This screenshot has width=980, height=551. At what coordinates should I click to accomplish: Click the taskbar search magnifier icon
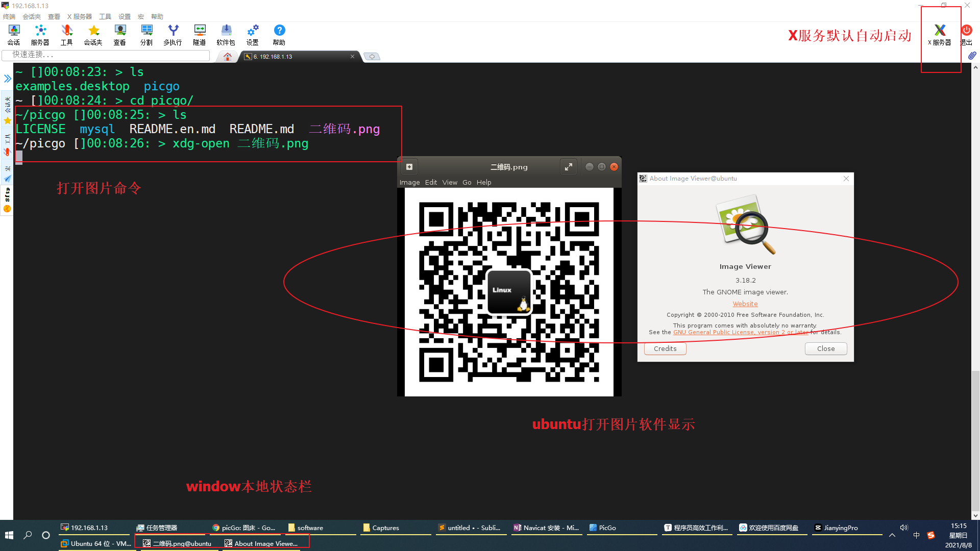pyautogui.click(x=28, y=535)
